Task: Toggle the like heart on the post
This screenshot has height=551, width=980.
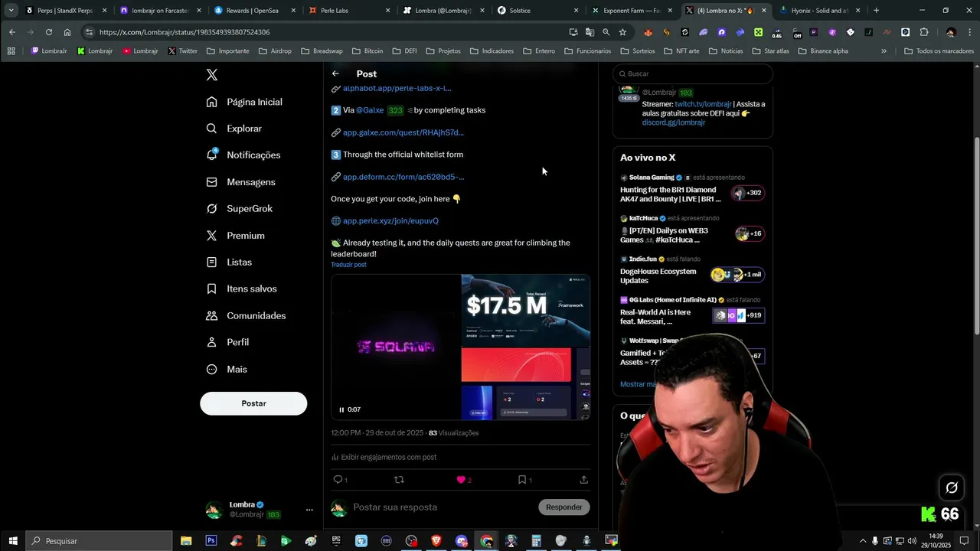Action: [x=461, y=480]
